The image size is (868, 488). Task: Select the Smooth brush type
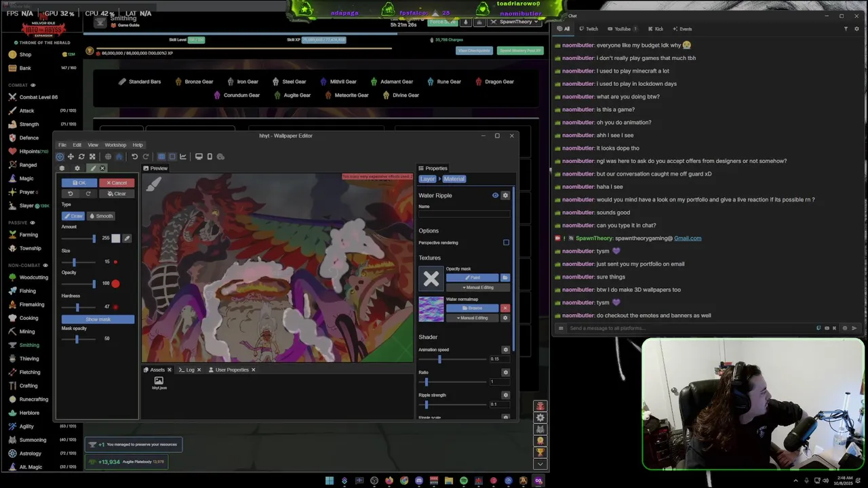[x=101, y=216]
